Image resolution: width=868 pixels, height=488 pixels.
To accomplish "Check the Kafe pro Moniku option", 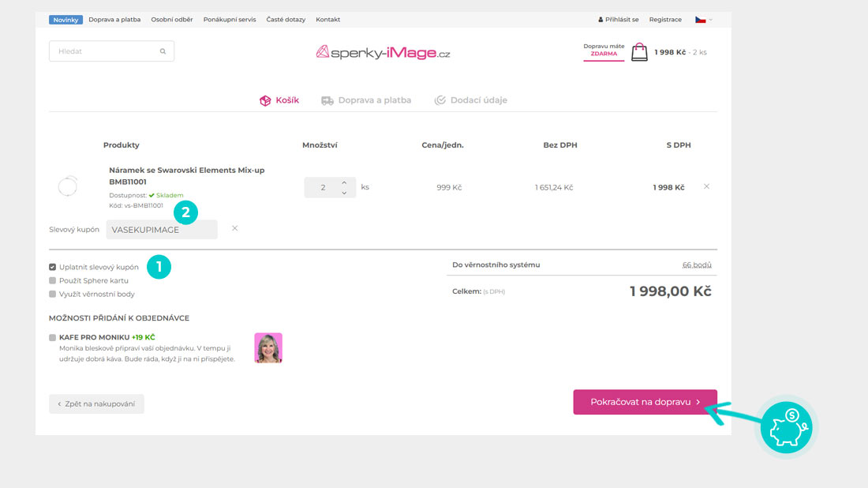I will tap(53, 337).
